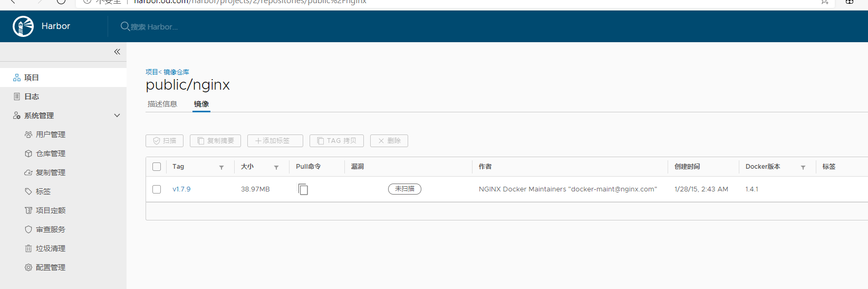This screenshot has width=868, height=289.
Task: Click the 标签 tag icon in sidebar
Action: click(28, 191)
